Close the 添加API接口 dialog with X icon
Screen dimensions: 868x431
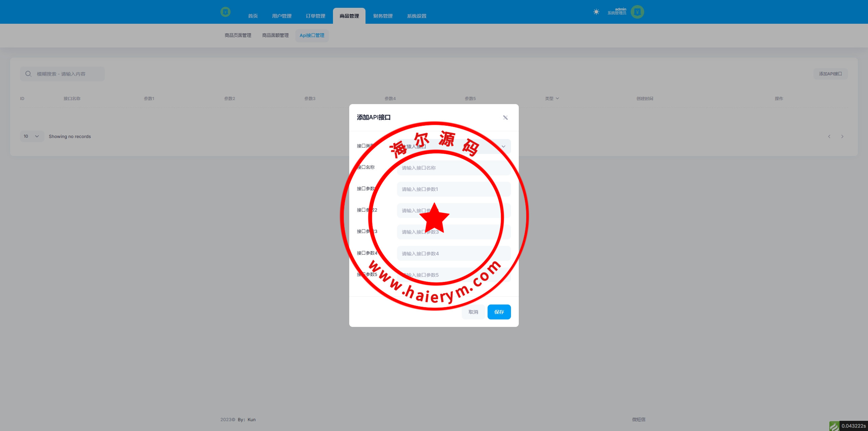coord(505,118)
